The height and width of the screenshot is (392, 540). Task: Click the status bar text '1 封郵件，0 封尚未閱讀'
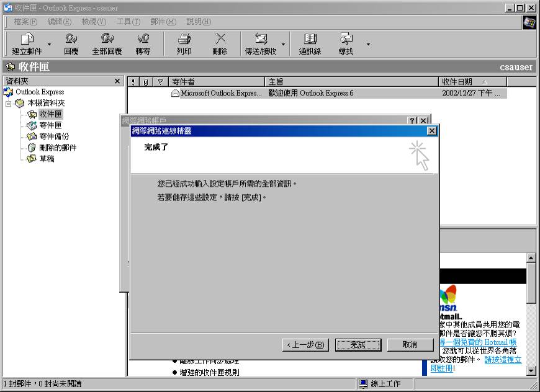[x=43, y=384]
